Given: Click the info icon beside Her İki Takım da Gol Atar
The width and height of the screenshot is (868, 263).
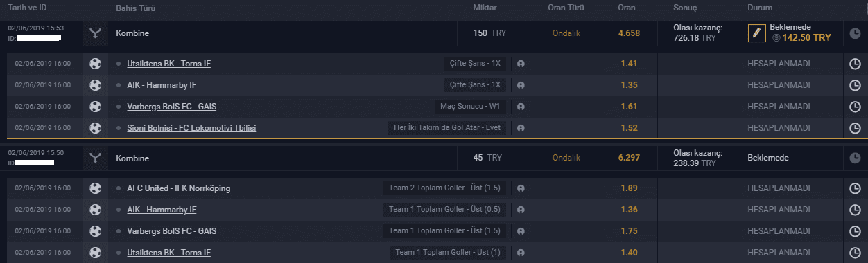Looking at the screenshot, I should pos(521,128).
